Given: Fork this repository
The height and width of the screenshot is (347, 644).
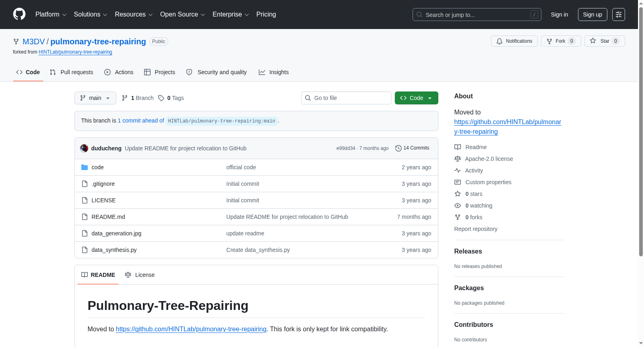Looking at the screenshot, I should 561,41.
